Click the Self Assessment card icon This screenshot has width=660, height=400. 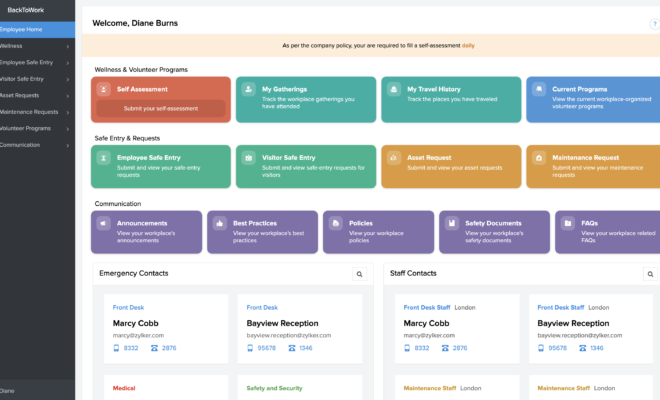coord(104,89)
